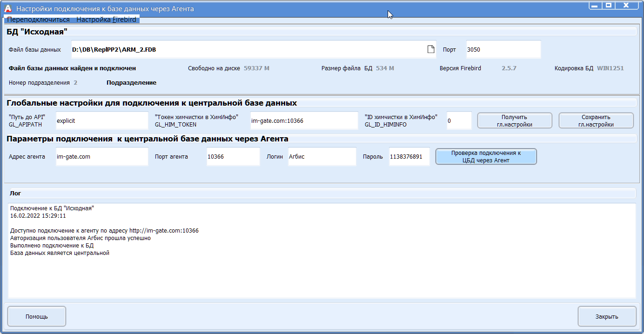Click the Адрес агента field
The width and height of the screenshot is (644, 334).
click(x=102, y=157)
